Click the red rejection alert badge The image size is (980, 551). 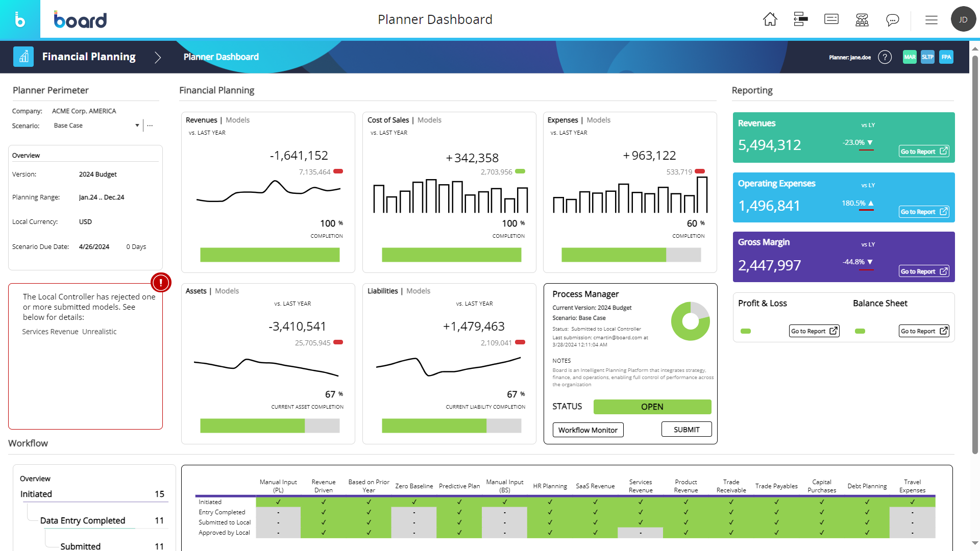pos(161,283)
